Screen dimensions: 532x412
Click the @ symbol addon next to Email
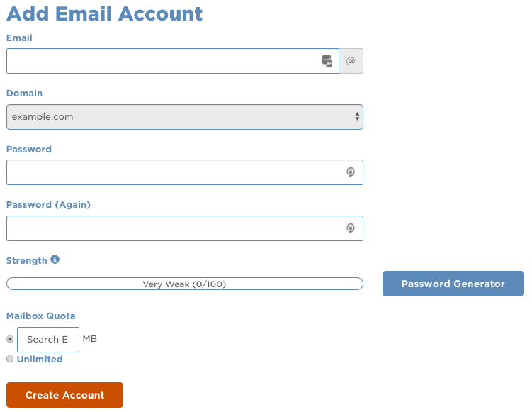click(351, 61)
